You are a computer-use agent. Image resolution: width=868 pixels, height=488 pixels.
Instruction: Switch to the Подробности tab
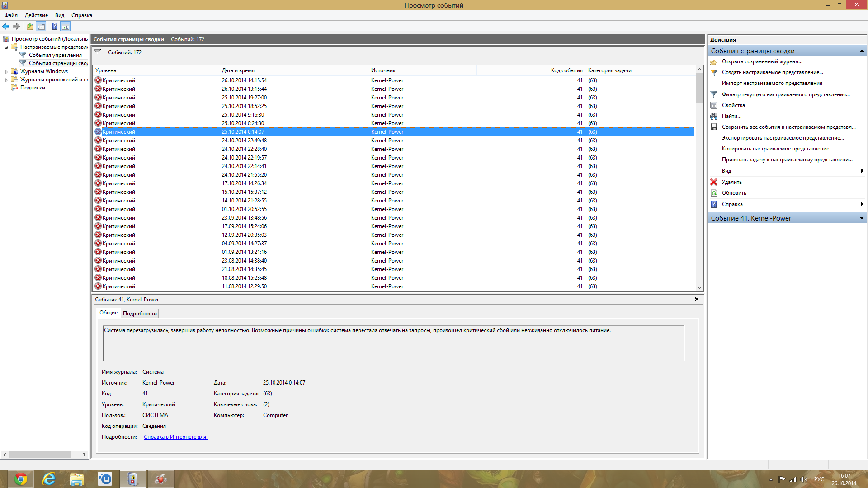coord(140,314)
